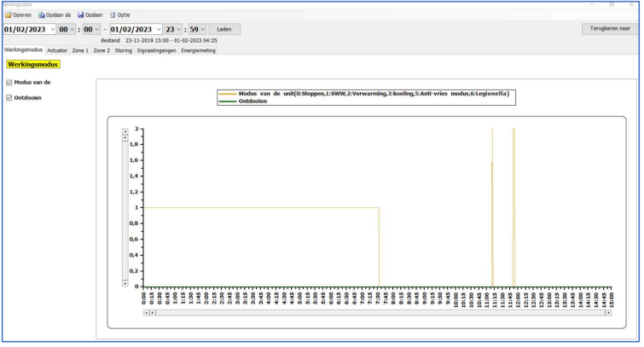Toggle the Ontdooien checkbox
The height and width of the screenshot is (347, 644).
[9, 98]
